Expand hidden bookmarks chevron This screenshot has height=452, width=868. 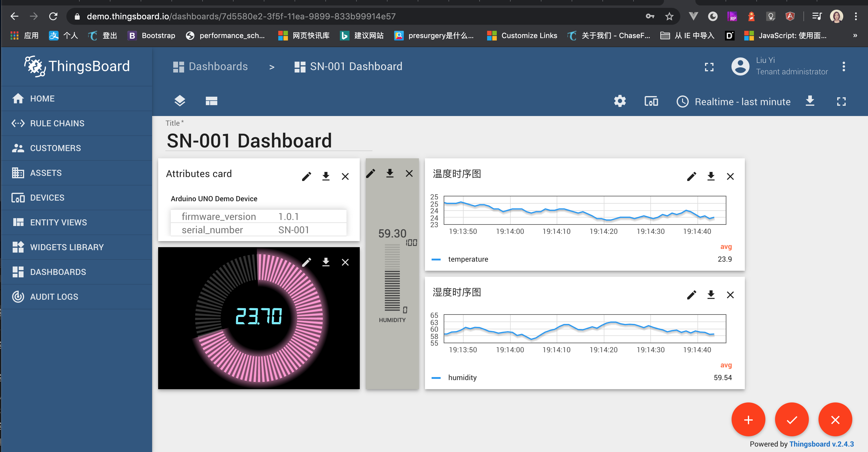[x=855, y=35]
